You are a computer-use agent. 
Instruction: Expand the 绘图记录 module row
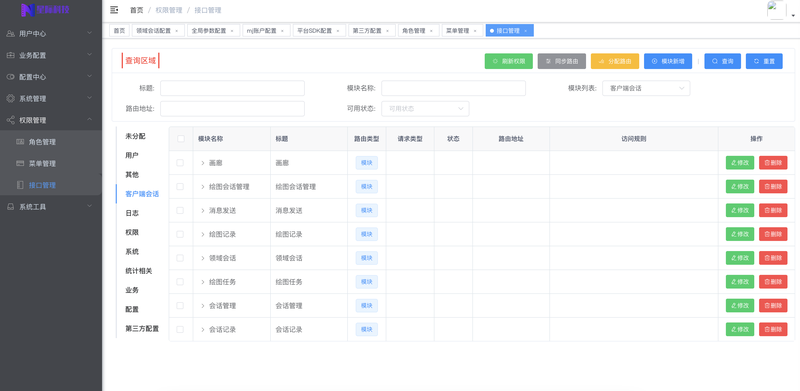tap(203, 234)
